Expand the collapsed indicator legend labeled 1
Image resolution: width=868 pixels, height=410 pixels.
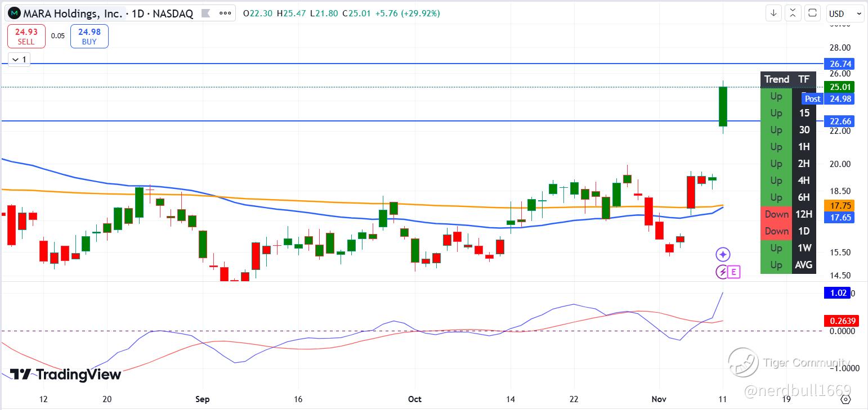point(19,59)
